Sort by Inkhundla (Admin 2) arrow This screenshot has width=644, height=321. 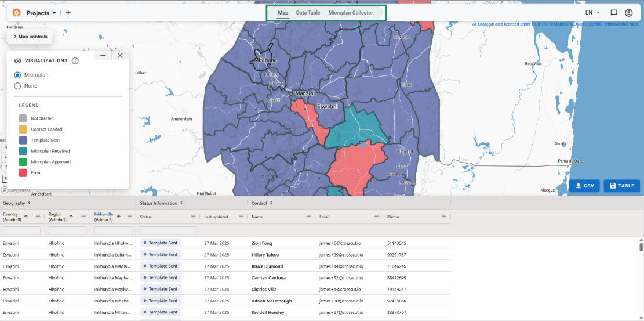tap(119, 217)
